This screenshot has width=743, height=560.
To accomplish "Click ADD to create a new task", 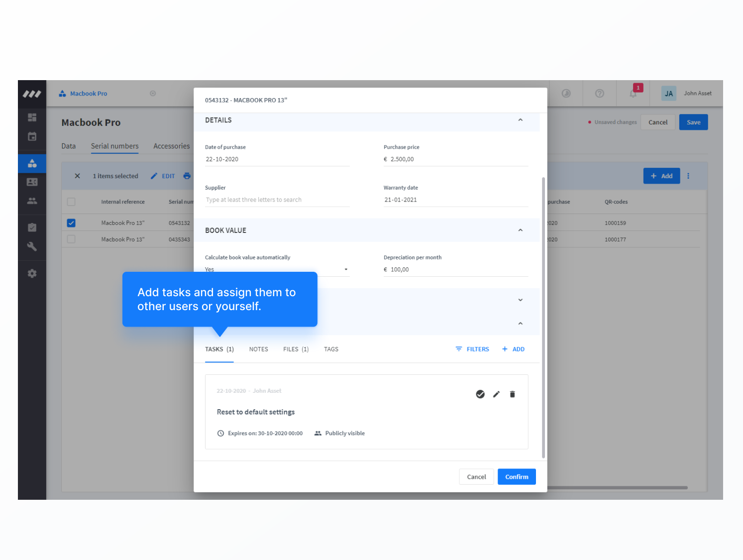I will (x=513, y=349).
